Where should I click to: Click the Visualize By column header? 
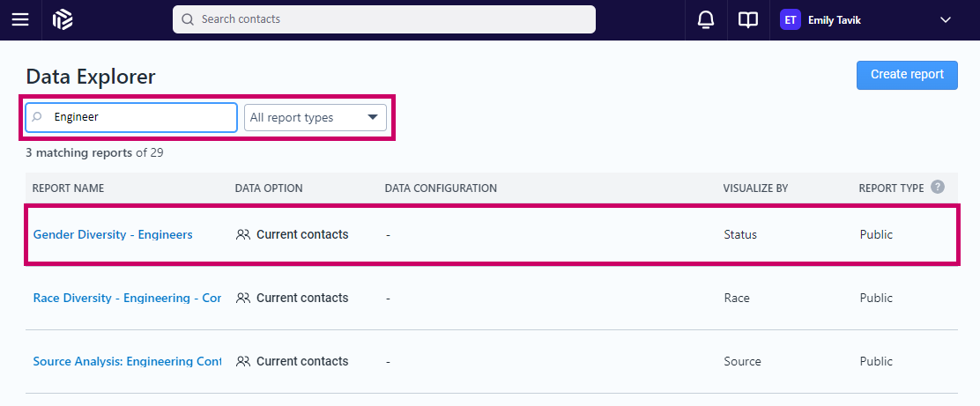pyautogui.click(x=755, y=188)
